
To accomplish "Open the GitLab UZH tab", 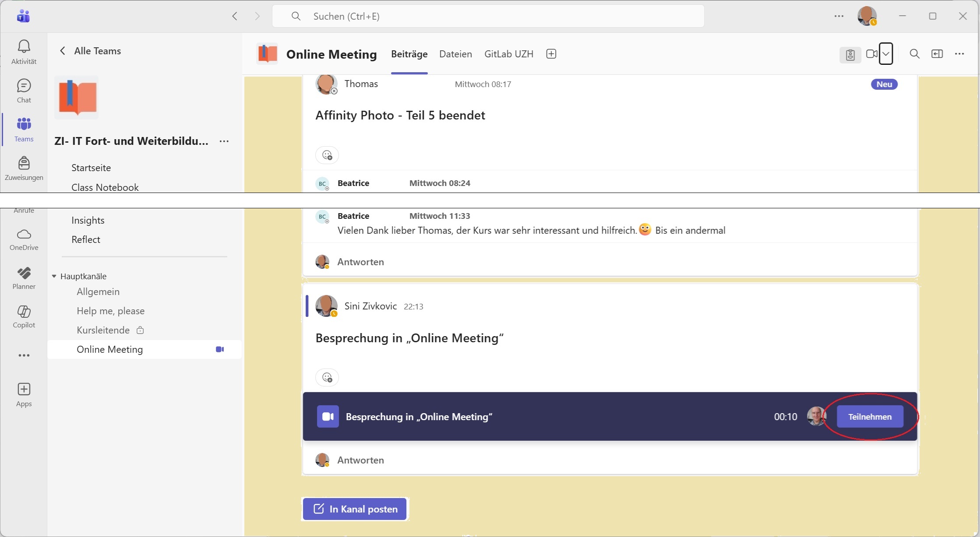I will point(508,54).
